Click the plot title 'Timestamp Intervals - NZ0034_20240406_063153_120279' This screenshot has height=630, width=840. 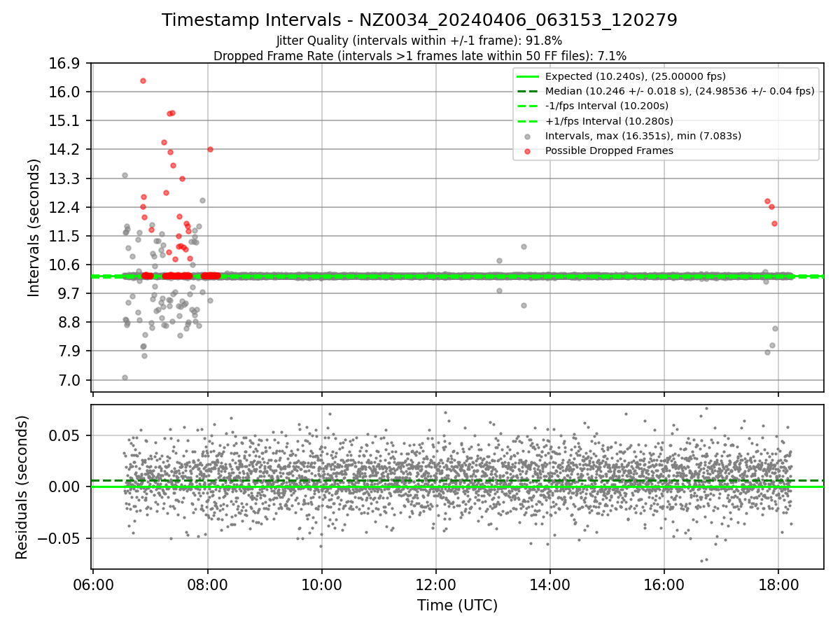(419, 20)
